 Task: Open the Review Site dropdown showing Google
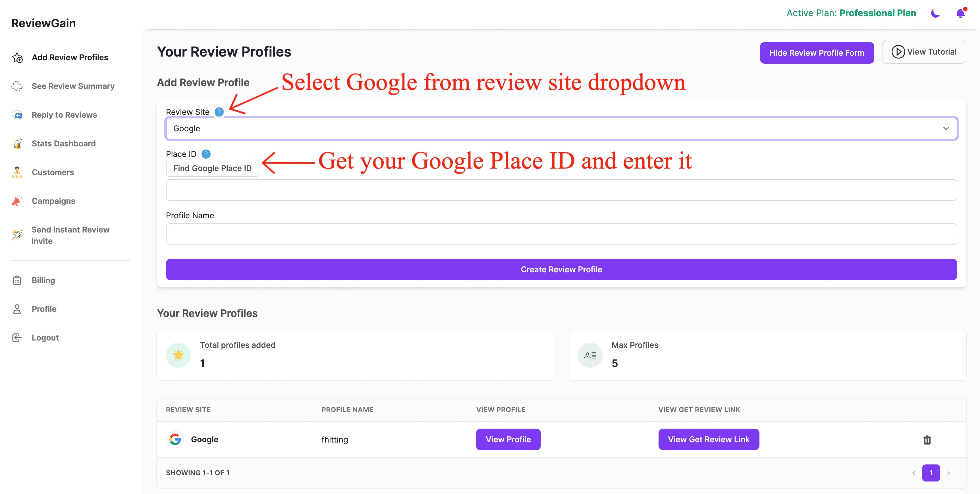[x=562, y=129]
